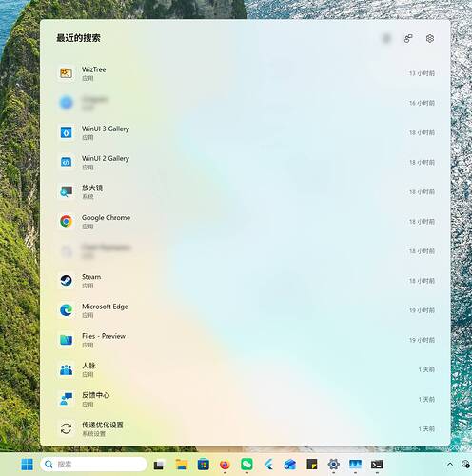
Task: Launch Firefox from the taskbar
Action: point(225,465)
